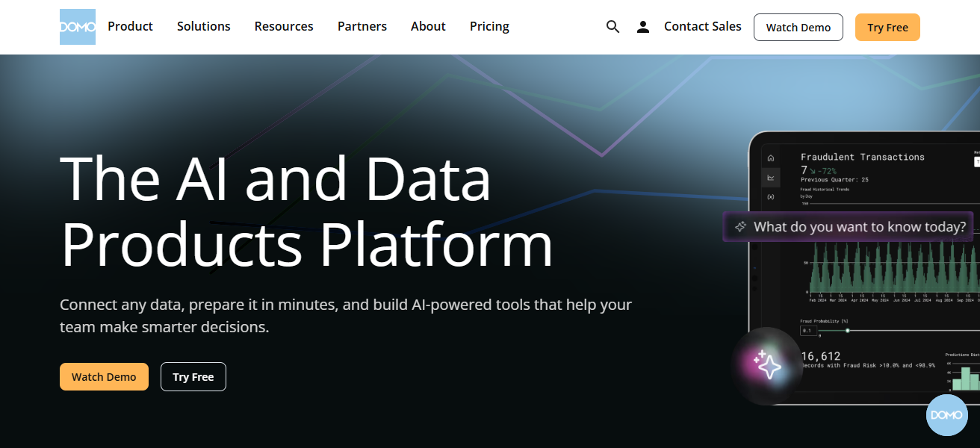Go to the Pricing page
This screenshot has width=980, height=448.
[489, 27]
